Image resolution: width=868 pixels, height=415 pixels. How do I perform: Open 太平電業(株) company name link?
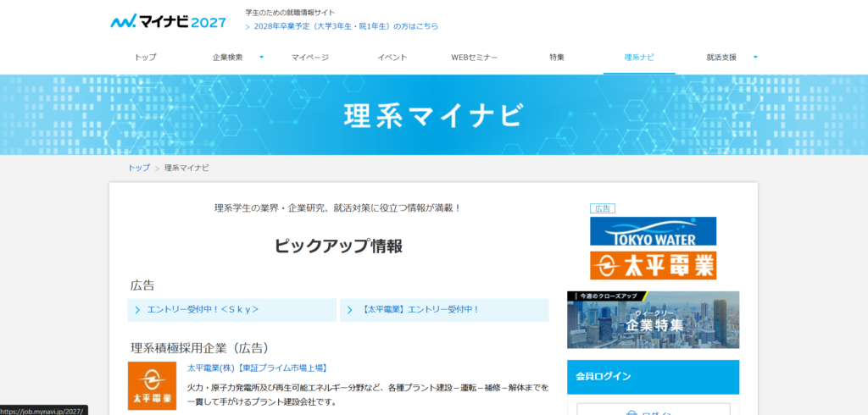point(257,368)
